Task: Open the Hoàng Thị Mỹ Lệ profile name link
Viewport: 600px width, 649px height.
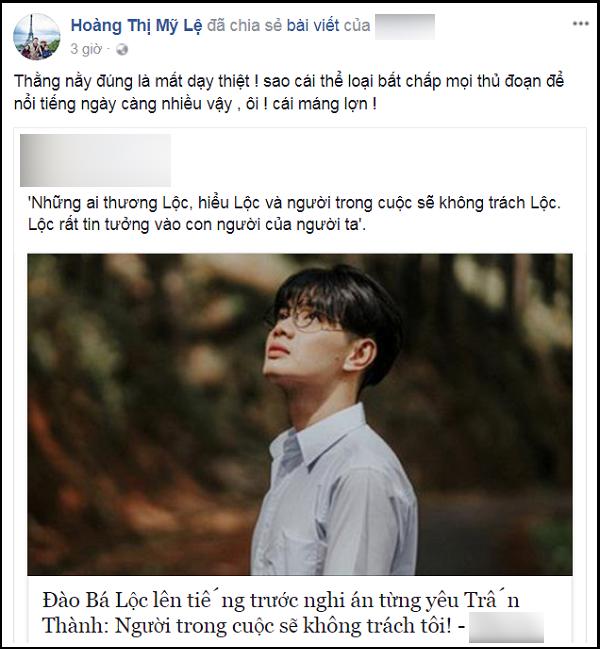Action: 136,26
